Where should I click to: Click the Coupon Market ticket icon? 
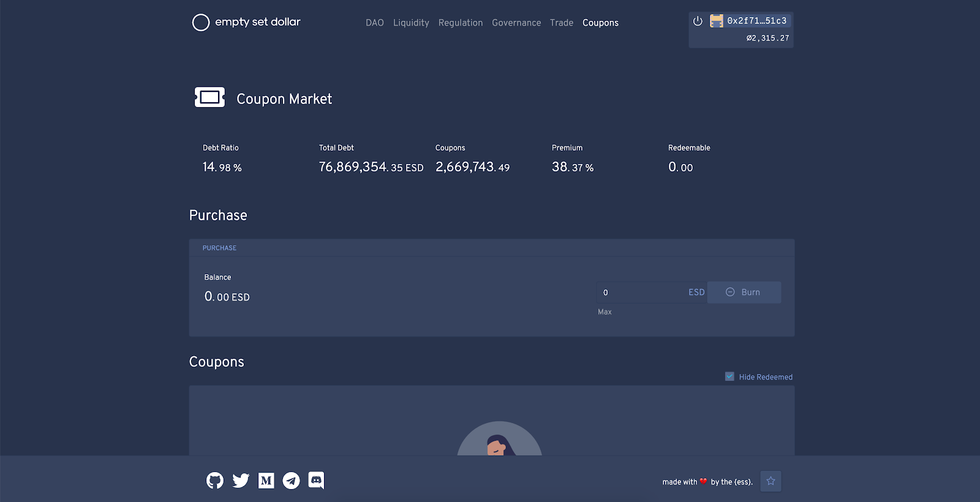[209, 97]
